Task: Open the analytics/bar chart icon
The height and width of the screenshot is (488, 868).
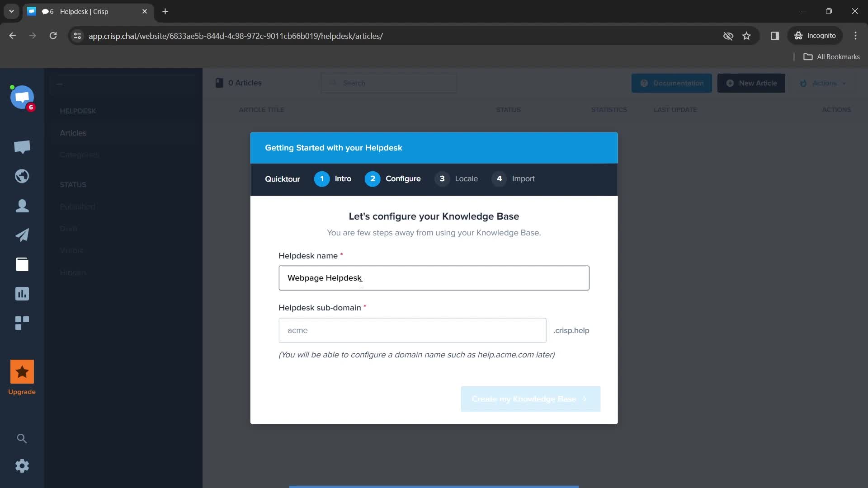Action: tap(22, 294)
